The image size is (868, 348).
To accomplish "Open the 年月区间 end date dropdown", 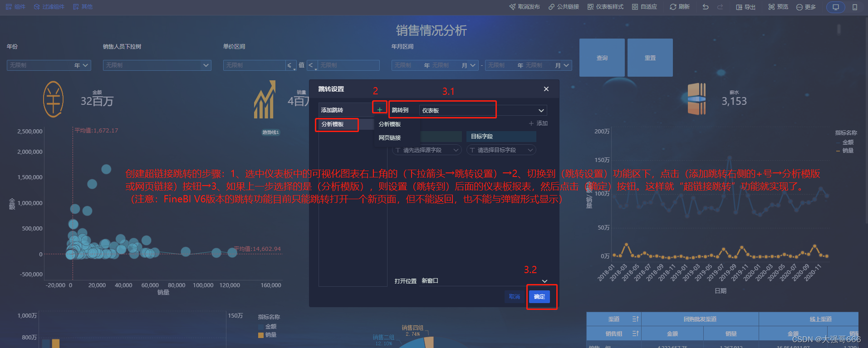I will pyautogui.click(x=529, y=65).
